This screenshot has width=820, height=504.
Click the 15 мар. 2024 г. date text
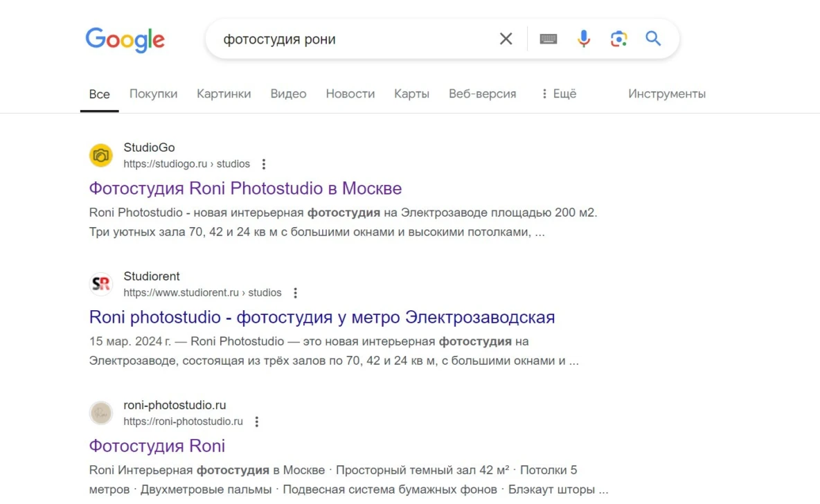[x=130, y=341]
